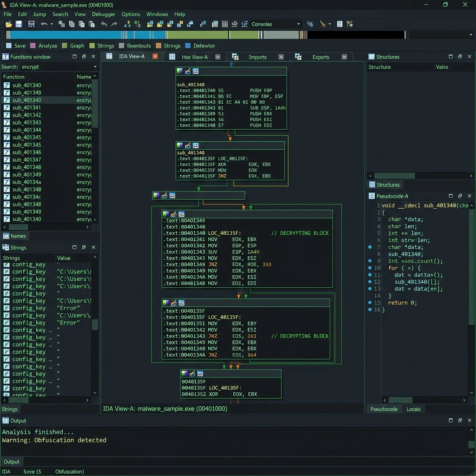The height and width of the screenshot is (476, 476).
Task: Click the redo arrow icon
Action: coord(114,24)
